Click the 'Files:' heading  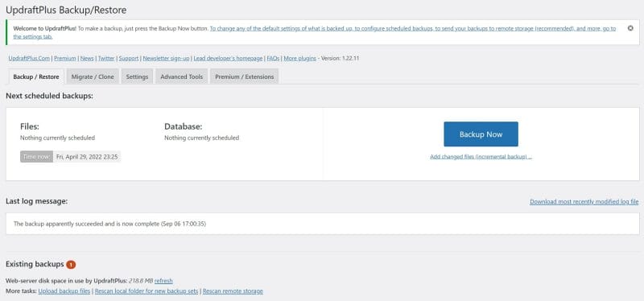(30, 127)
